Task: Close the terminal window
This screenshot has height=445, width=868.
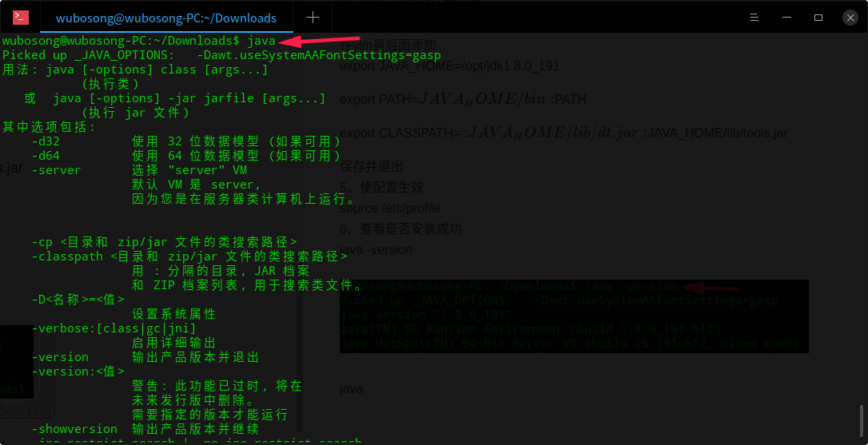Action: pos(850,18)
